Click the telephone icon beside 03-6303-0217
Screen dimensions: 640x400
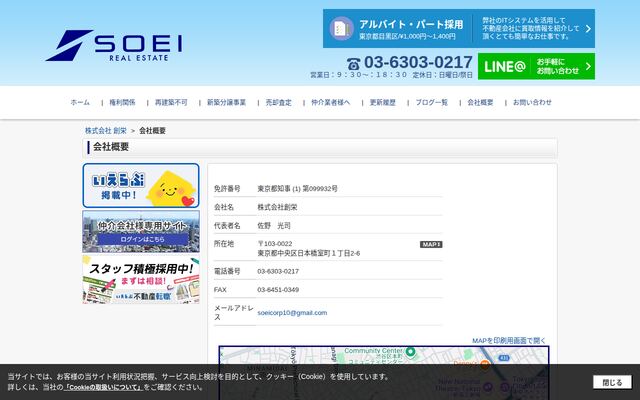click(353, 64)
